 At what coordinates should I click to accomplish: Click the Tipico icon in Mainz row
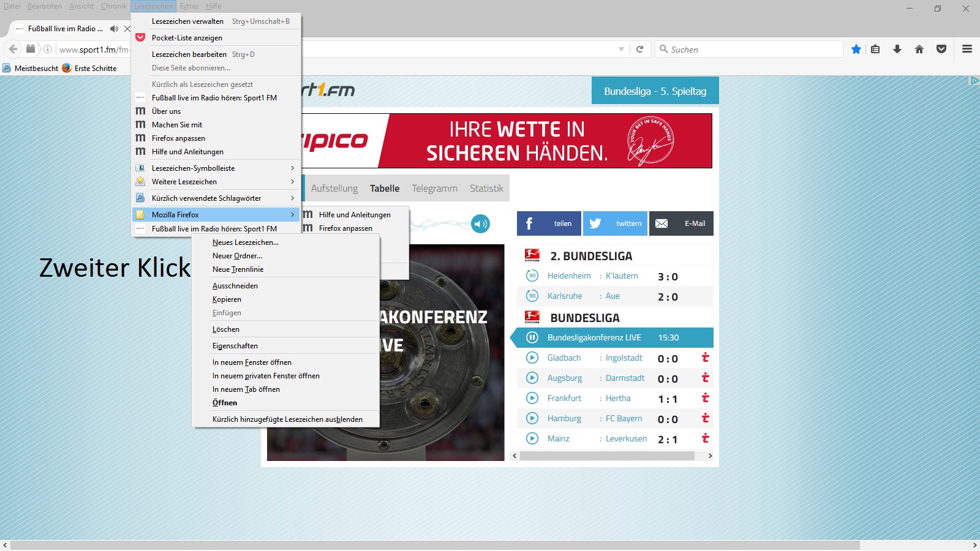(705, 438)
